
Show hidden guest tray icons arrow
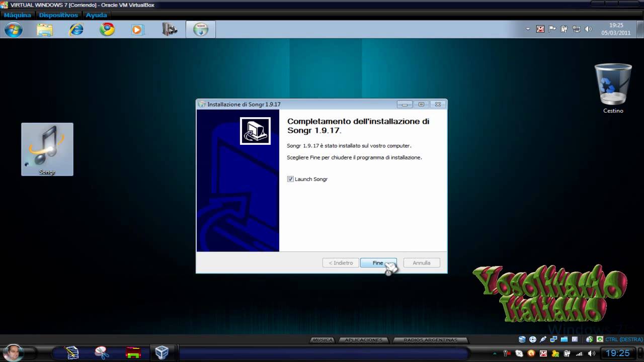coord(528,29)
